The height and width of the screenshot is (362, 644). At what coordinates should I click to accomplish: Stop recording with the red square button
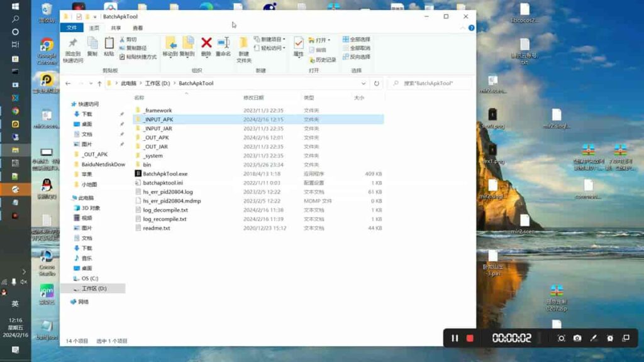point(470,338)
